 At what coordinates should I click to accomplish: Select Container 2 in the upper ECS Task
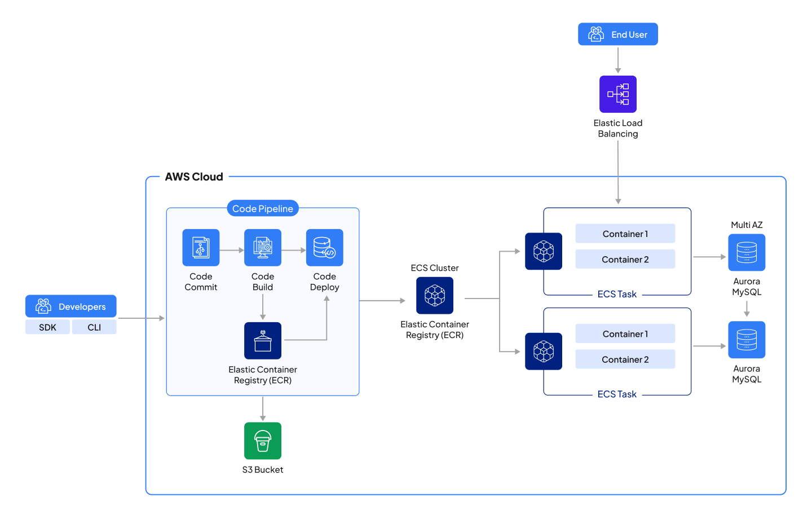[625, 259]
